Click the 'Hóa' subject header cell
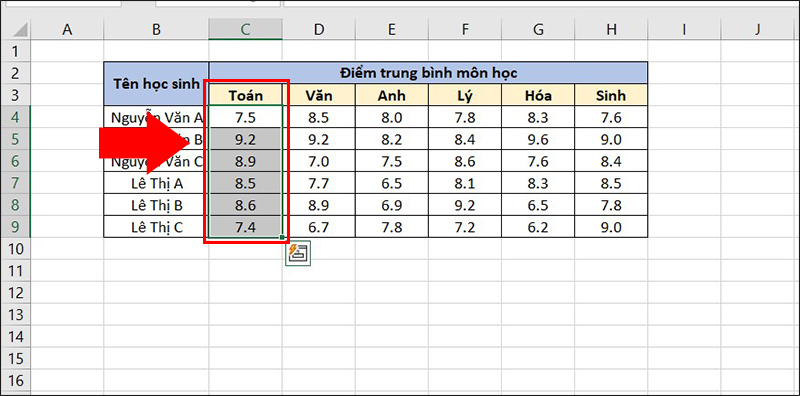 538,95
